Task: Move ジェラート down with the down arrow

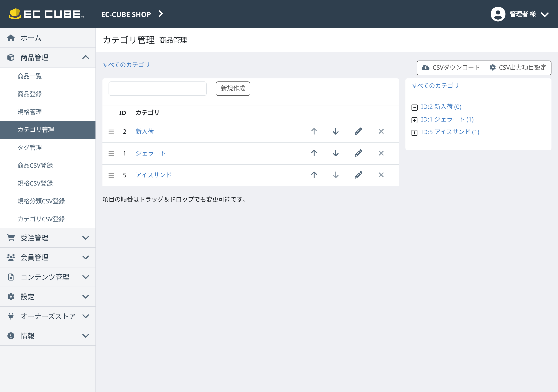Action: coord(336,153)
